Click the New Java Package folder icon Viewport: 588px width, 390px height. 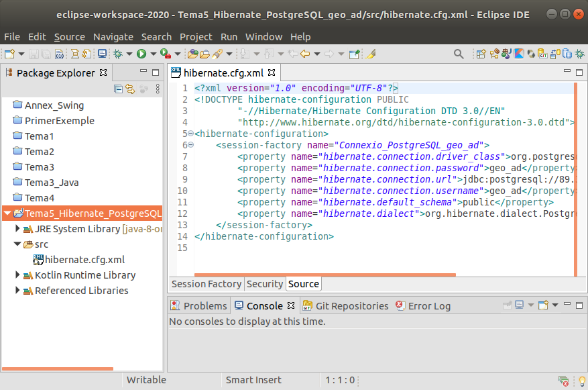[192, 54]
